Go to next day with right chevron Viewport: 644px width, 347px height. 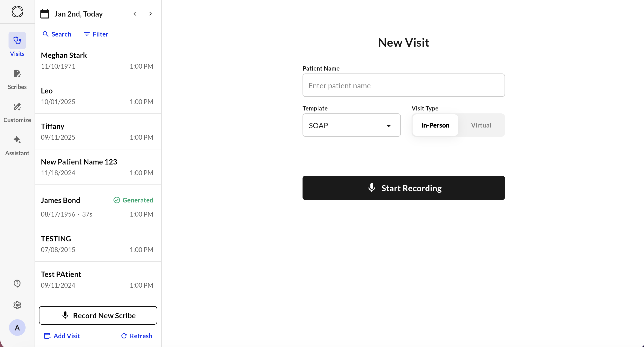[150, 14]
